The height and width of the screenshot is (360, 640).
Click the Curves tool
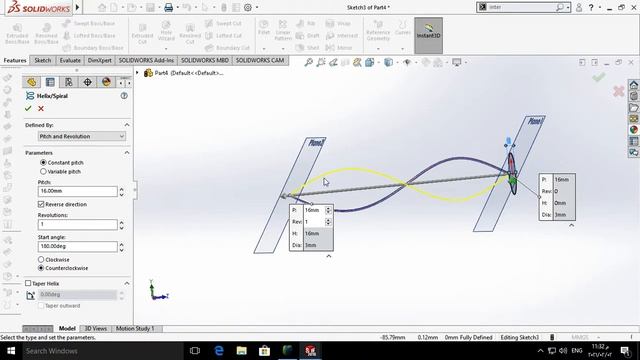(403, 28)
